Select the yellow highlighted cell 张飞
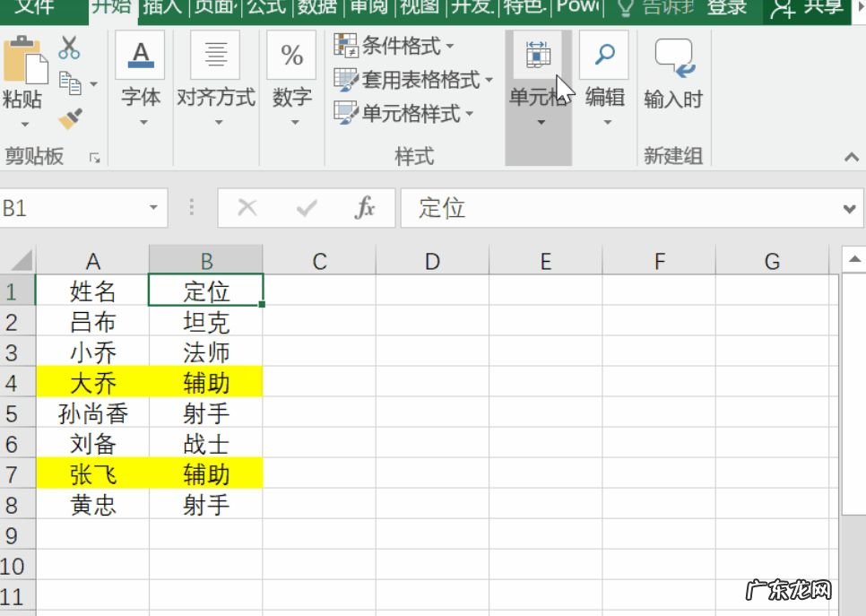The height and width of the screenshot is (616, 866). coord(93,473)
